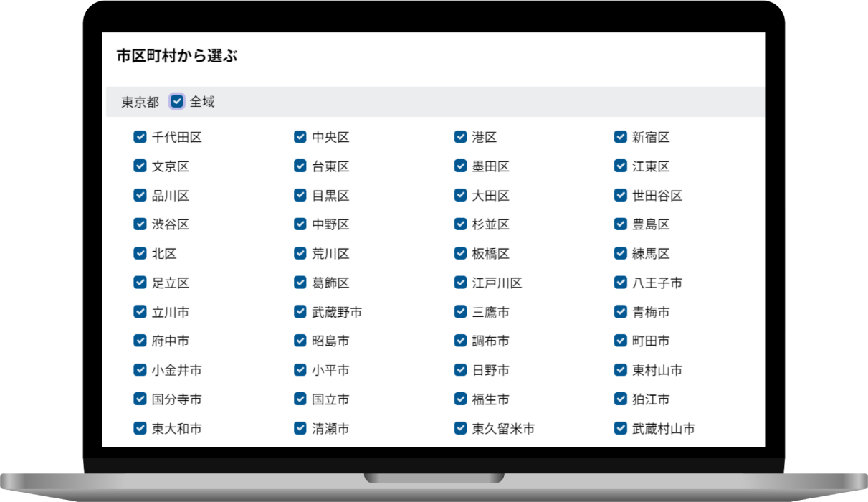
Task: Click the 東京都 prefecture header label
Action: 140,102
